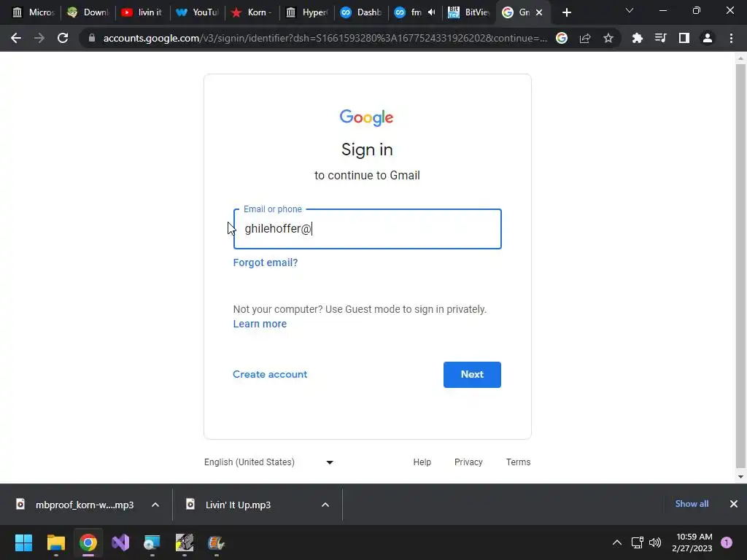Screen dimensions: 747x560
Task: Switch to the Micros tab
Action: coord(34,12)
